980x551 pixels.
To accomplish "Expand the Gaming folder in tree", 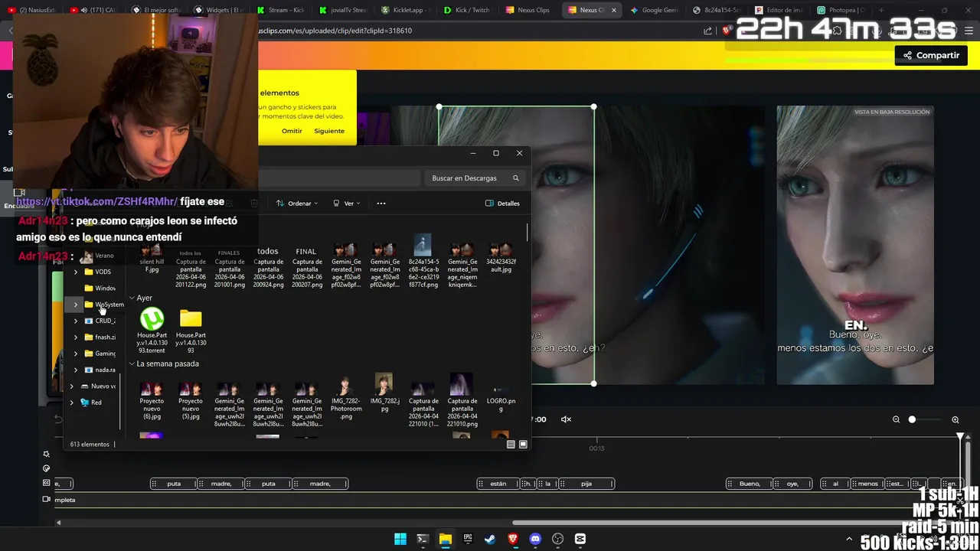I will (x=75, y=354).
